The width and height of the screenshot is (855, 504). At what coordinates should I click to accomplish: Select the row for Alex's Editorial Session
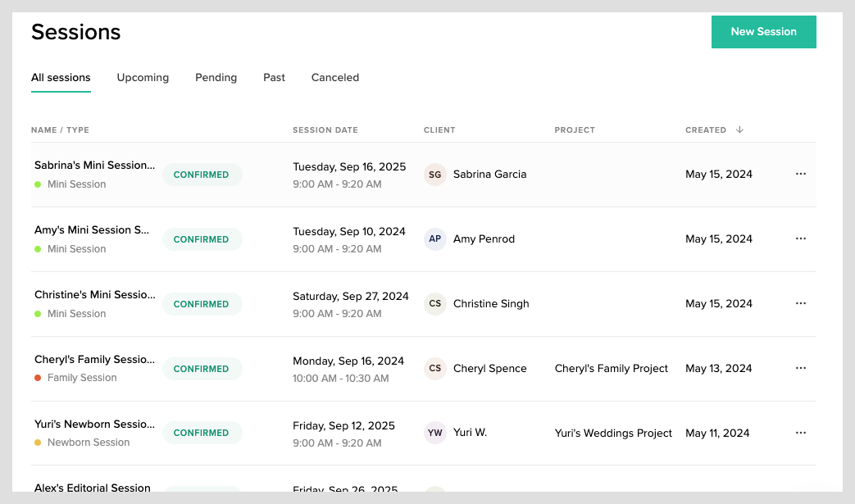92,488
